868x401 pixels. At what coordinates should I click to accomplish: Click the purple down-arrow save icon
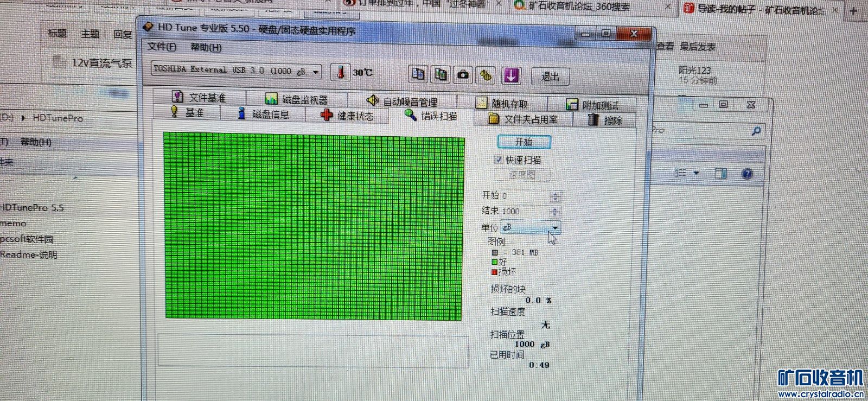511,75
